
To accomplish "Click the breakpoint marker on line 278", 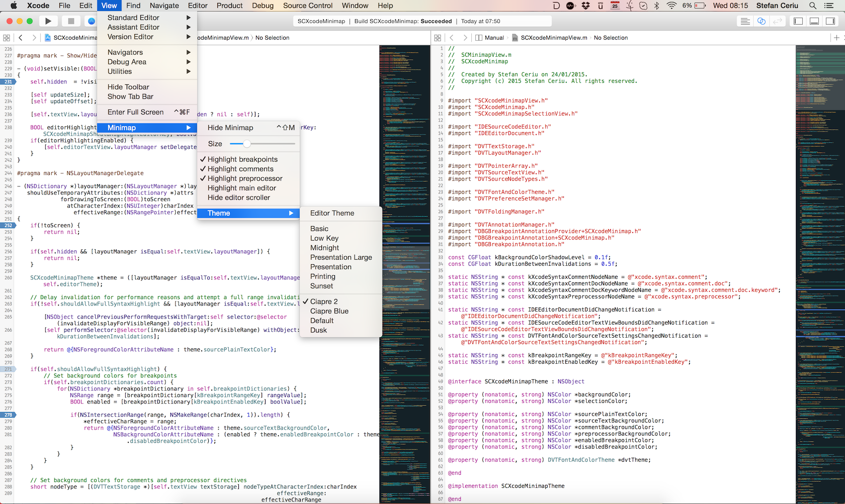I will (9, 415).
